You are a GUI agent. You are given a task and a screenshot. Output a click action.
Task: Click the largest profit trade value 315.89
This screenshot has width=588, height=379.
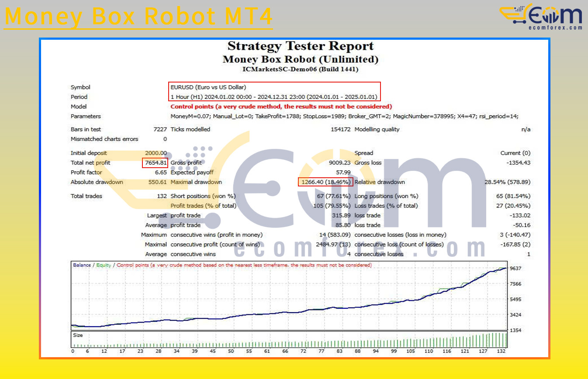[341, 215]
